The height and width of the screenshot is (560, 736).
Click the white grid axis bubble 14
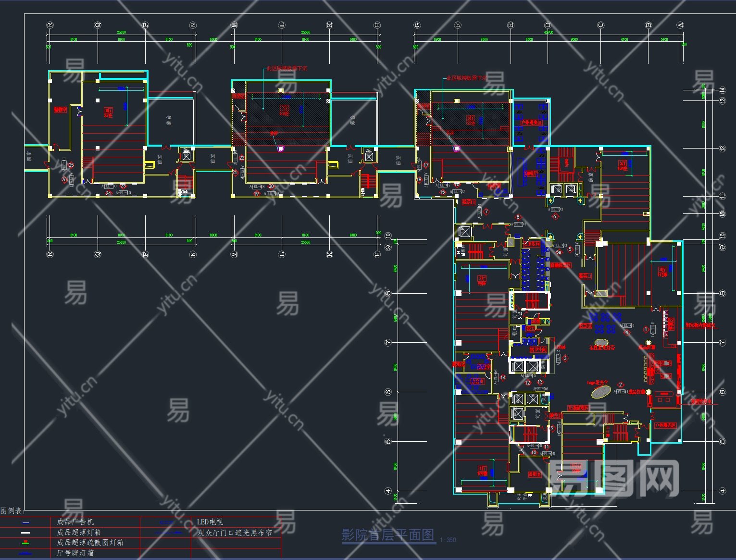722,90
